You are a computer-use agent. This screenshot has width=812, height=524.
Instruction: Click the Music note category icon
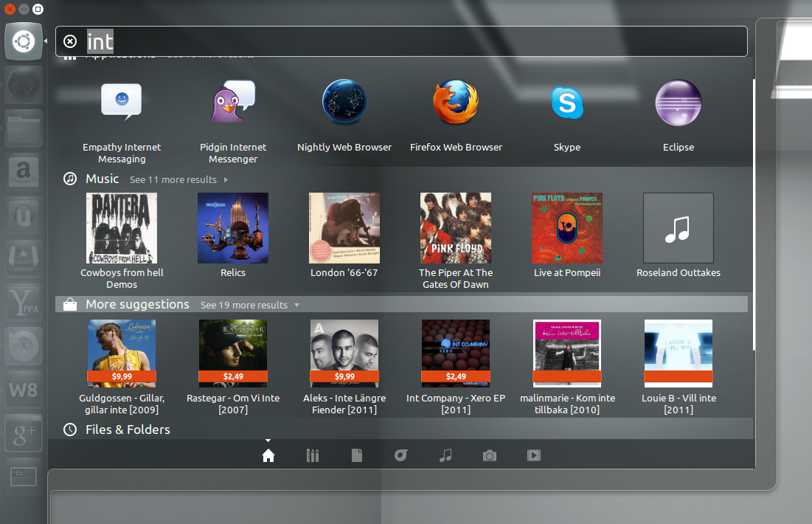70,179
